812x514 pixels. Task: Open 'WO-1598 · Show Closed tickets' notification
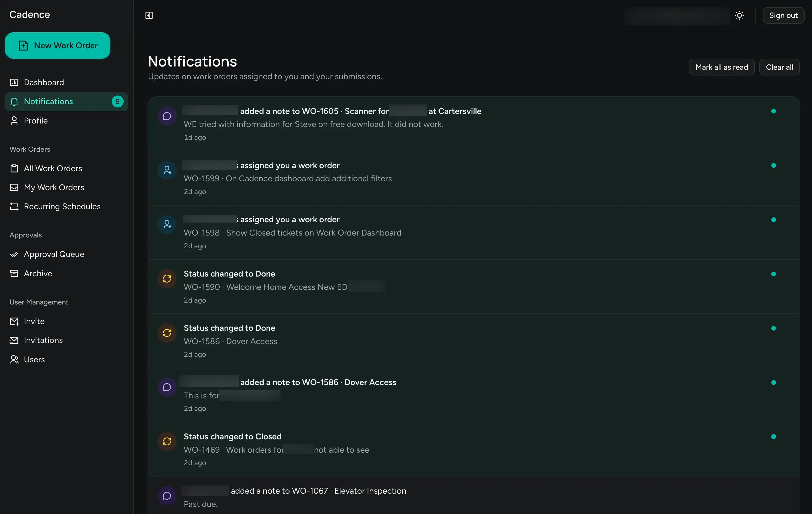474,233
